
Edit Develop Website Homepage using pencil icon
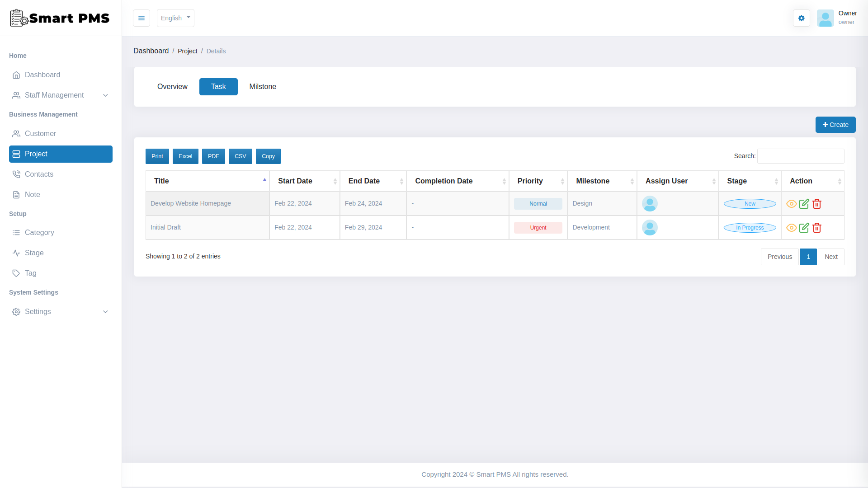click(x=804, y=204)
